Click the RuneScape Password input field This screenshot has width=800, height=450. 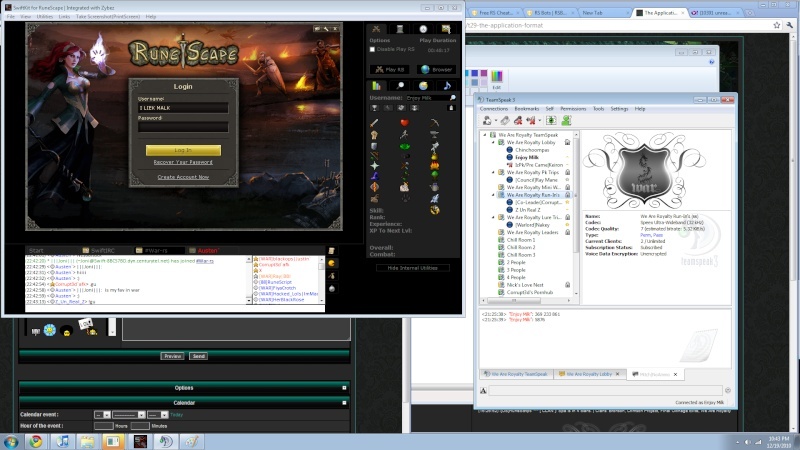tap(183, 127)
